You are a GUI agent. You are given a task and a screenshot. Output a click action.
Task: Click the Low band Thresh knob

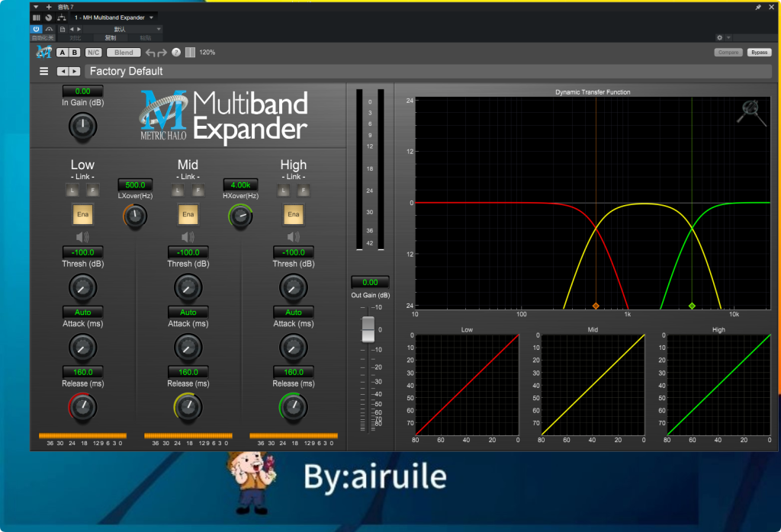(x=82, y=287)
